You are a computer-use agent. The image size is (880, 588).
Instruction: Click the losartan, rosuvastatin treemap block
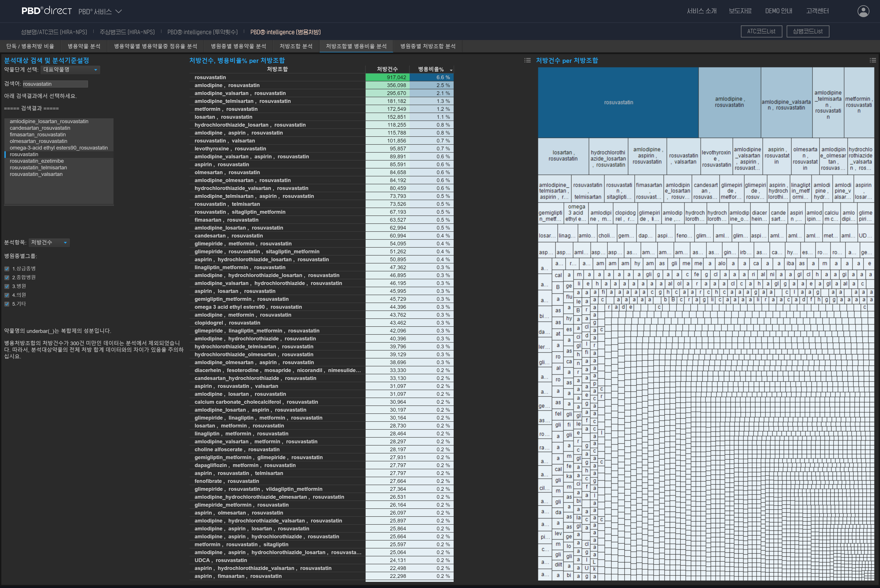tap(563, 156)
